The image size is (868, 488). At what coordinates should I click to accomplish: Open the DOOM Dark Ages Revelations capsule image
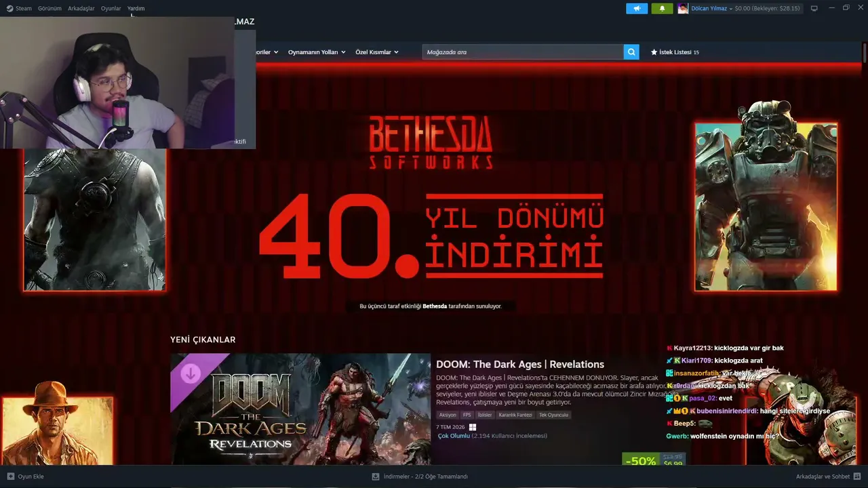click(300, 409)
